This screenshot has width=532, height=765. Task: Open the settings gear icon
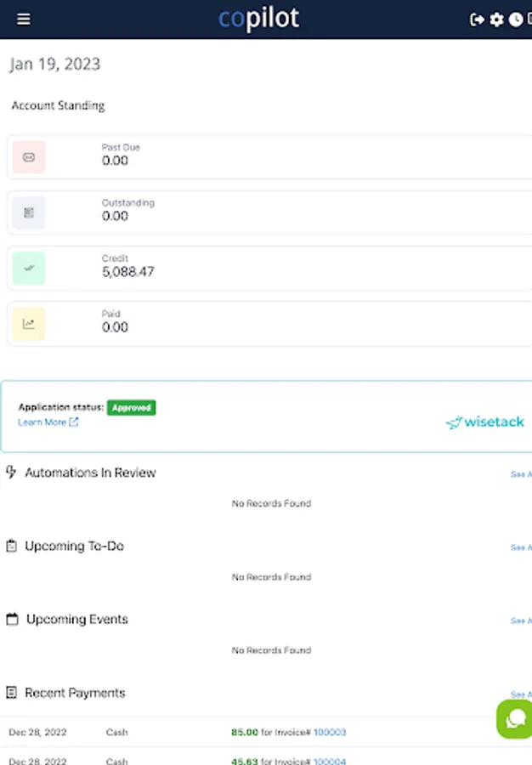click(x=497, y=19)
